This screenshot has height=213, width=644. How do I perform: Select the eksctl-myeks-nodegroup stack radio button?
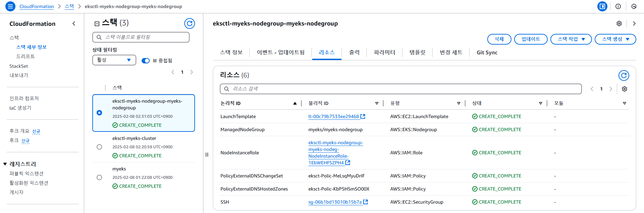pos(99,113)
